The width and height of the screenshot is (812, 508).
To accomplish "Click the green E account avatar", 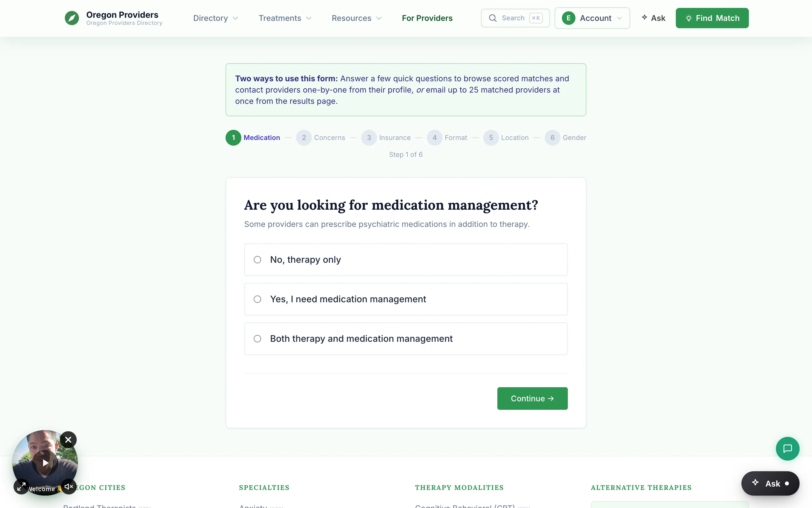I will (x=568, y=18).
